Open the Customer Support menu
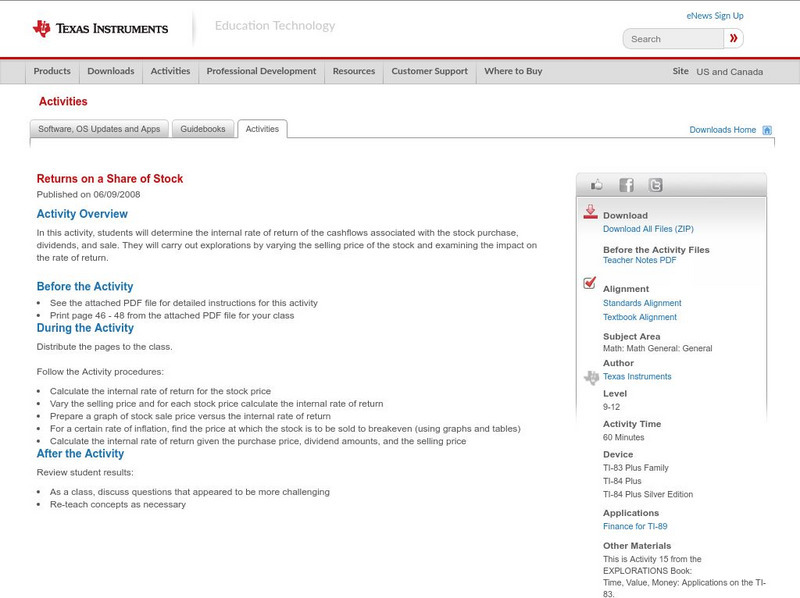The image size is (800, 598). (430, 71)
